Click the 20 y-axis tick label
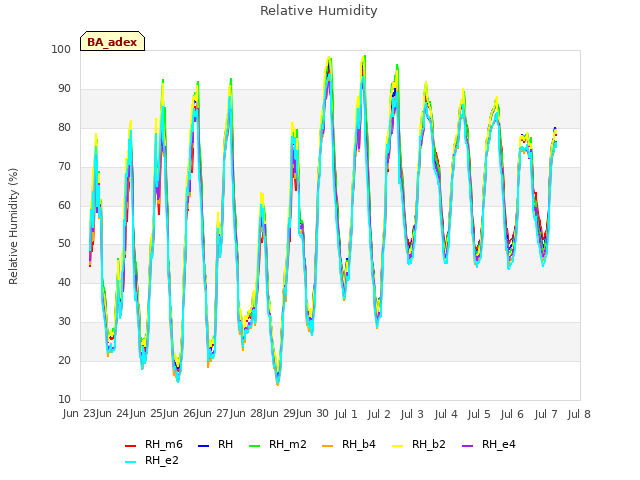This screenshot has width=640, height=480. 64,360
